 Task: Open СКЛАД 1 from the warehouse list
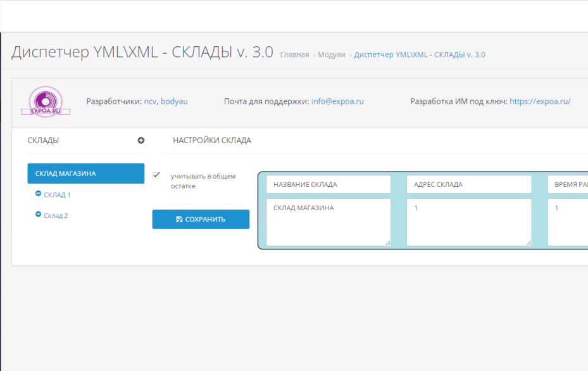coord(58,195)
